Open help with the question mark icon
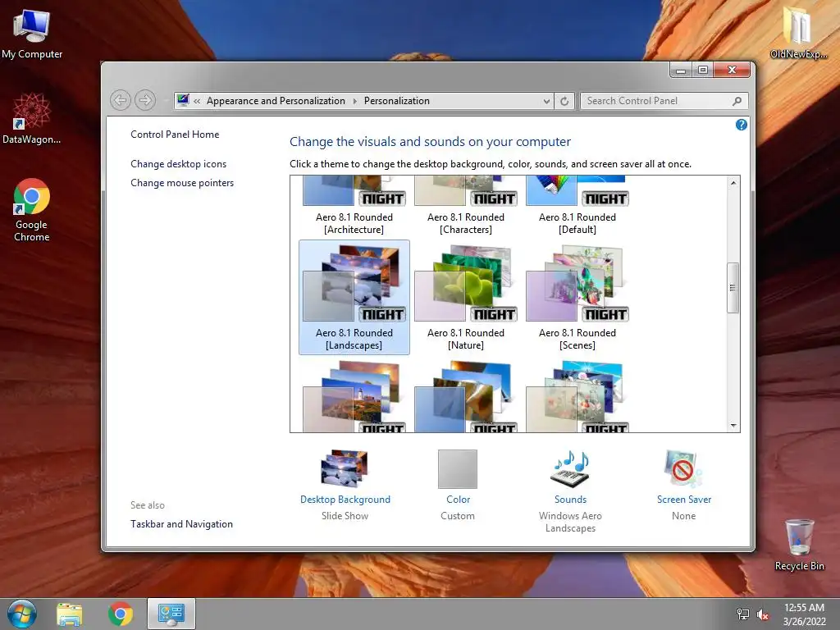Image resolution: width=840 pixels, height=630 pixels. 741,125
